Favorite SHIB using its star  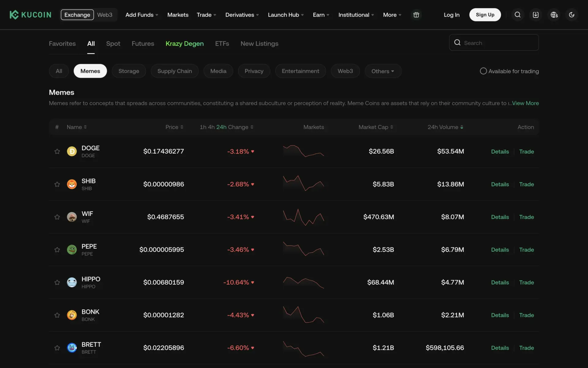tap(57, 184)
